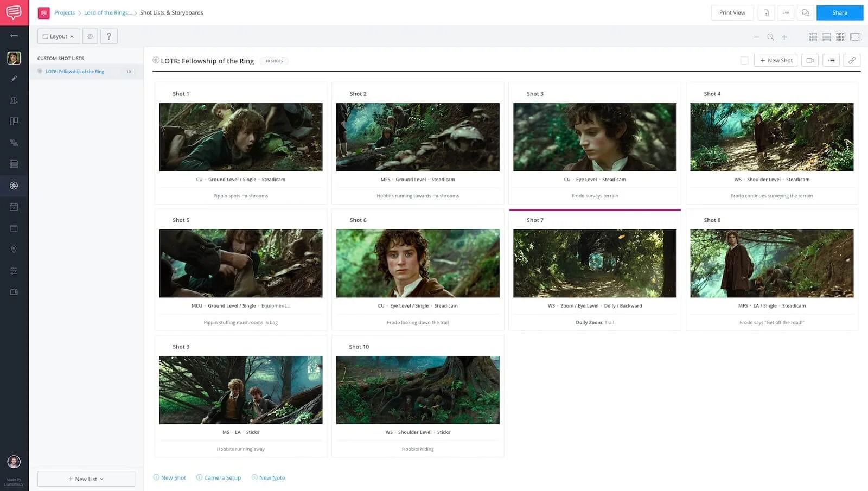868x491 pixels.
Task: Click the back arrow in sidebar
Action: tap(14, 36)
